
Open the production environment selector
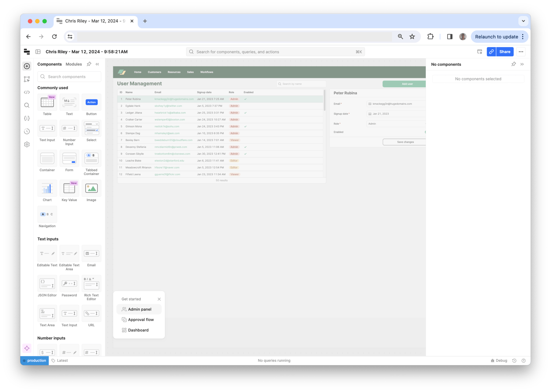[x=35, y=360]
